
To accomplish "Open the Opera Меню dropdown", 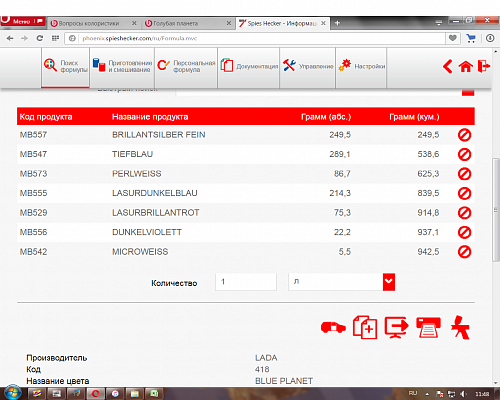I will pos(23,21).
